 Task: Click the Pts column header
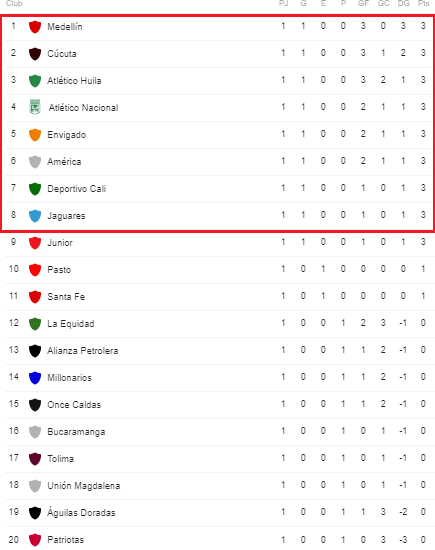tap(423, 4)
